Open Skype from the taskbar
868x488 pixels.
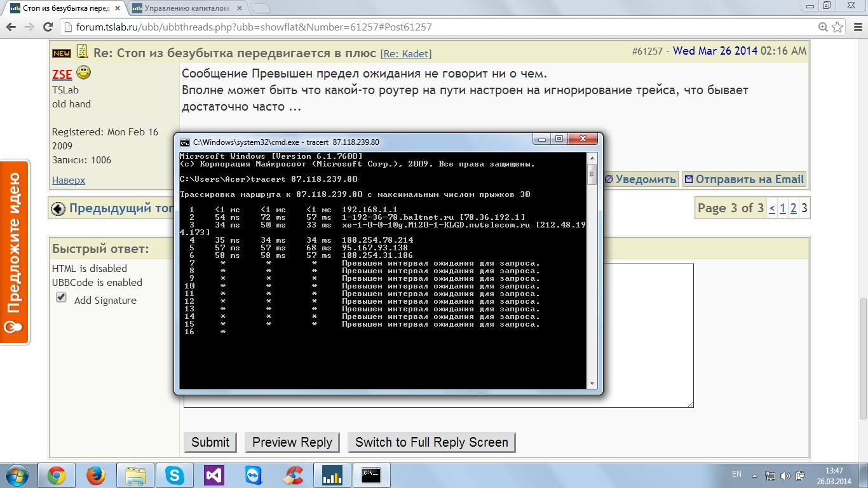click(x=175, y=475)
